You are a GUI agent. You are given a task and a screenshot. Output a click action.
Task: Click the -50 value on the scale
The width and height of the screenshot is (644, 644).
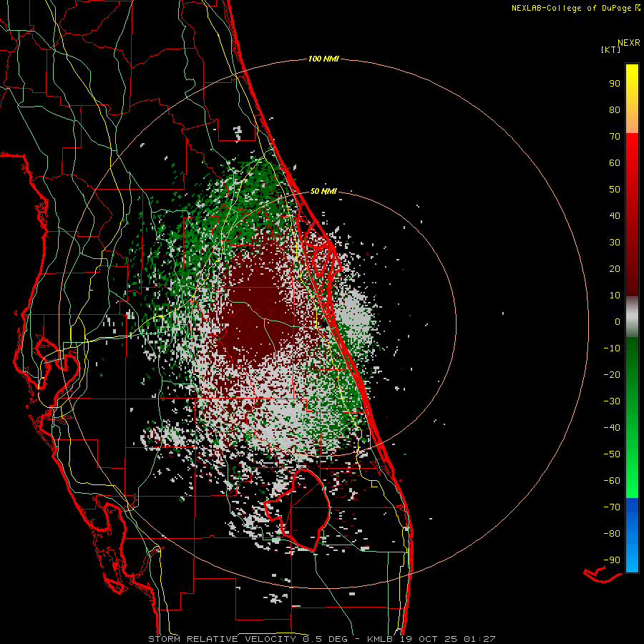coord(612,454)
